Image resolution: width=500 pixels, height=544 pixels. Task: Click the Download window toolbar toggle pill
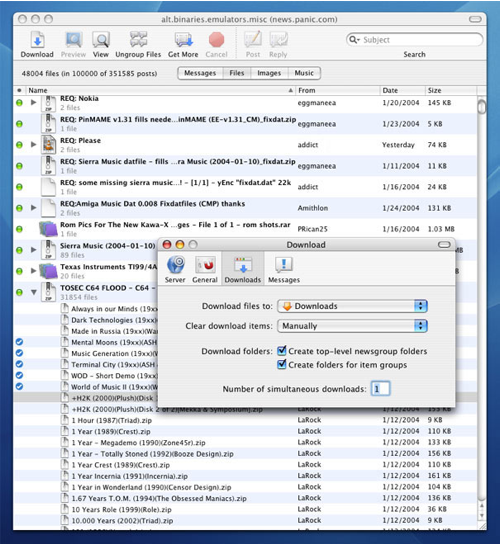coord(444,245)
